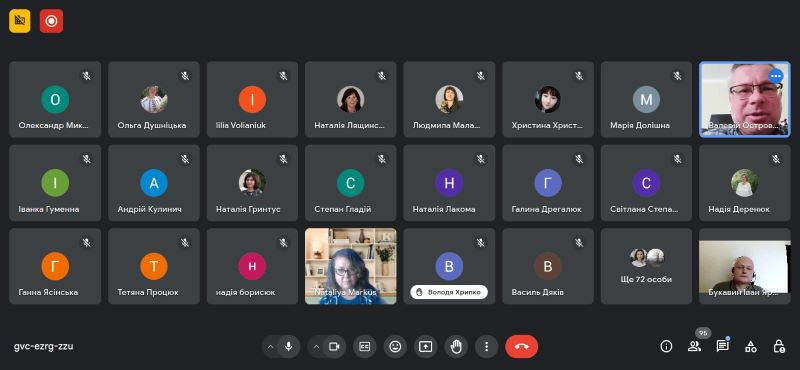Open host controls lock icon

coord(779,347)
